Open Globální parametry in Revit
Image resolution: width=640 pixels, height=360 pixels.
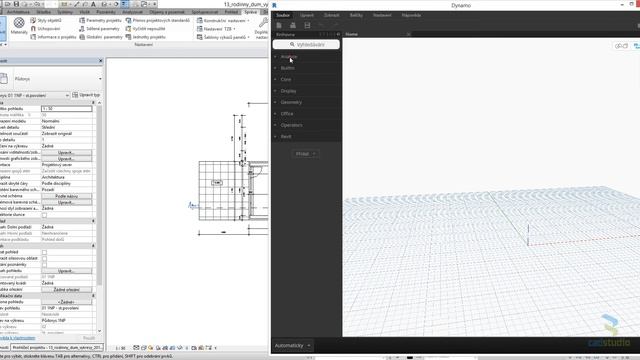[101, 37]
